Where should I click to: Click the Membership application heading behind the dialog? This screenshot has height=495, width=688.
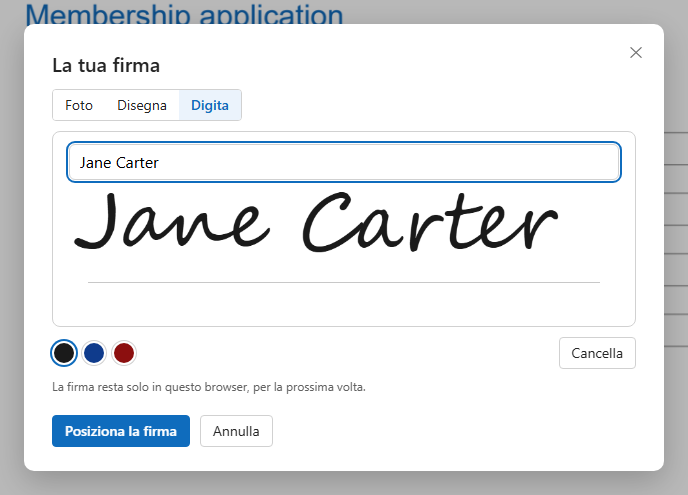tap(184, 13)
